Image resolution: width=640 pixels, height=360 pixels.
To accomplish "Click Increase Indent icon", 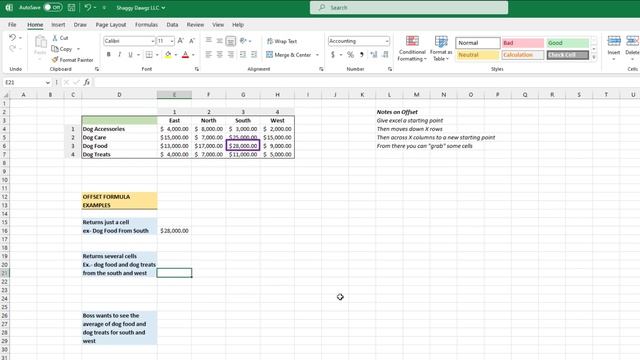I will click(x=254, y=54).
